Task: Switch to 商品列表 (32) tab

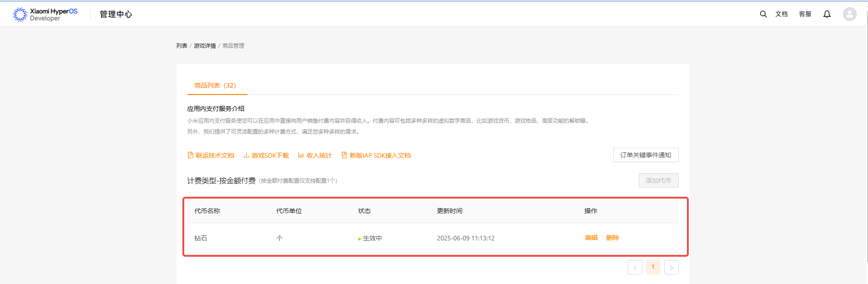Action: tap(215, 85)
